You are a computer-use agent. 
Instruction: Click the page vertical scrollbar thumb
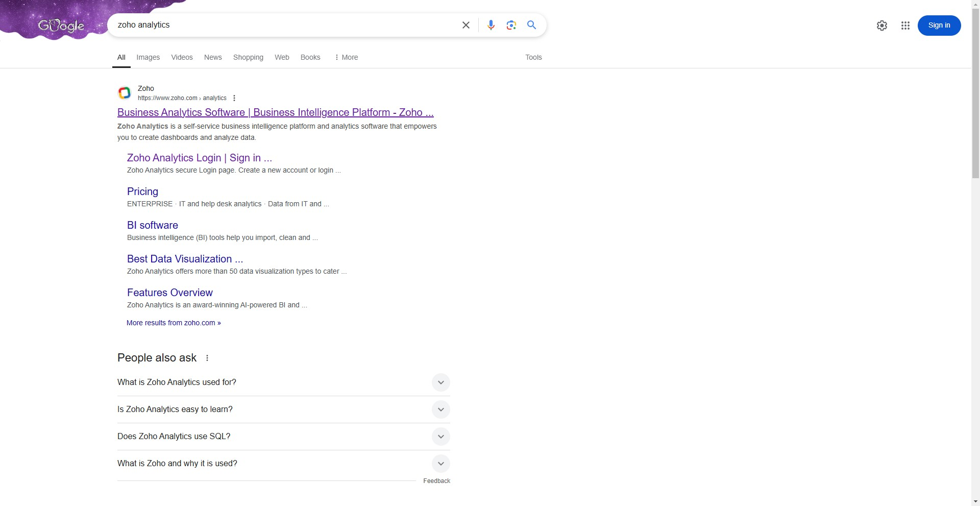[975, 93]
